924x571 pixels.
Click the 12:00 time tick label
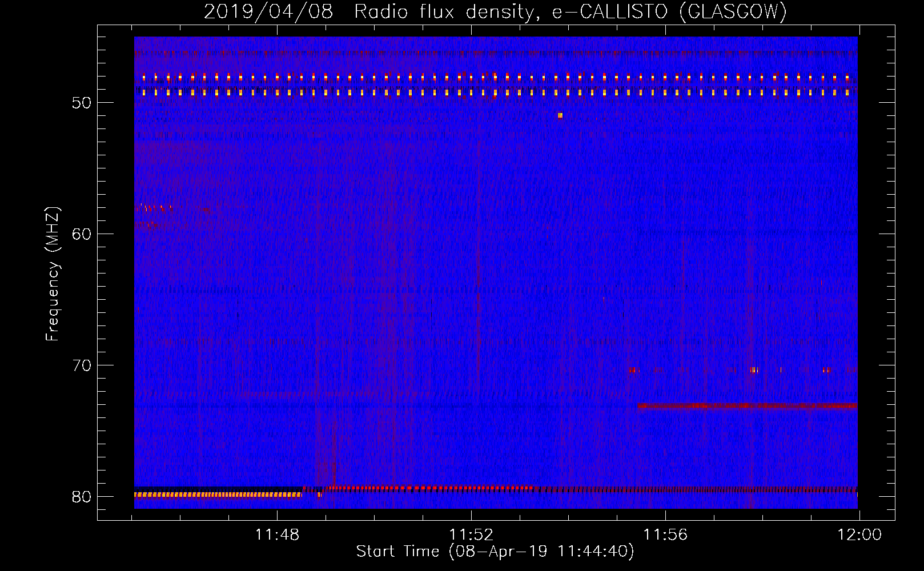click(859, 535)
